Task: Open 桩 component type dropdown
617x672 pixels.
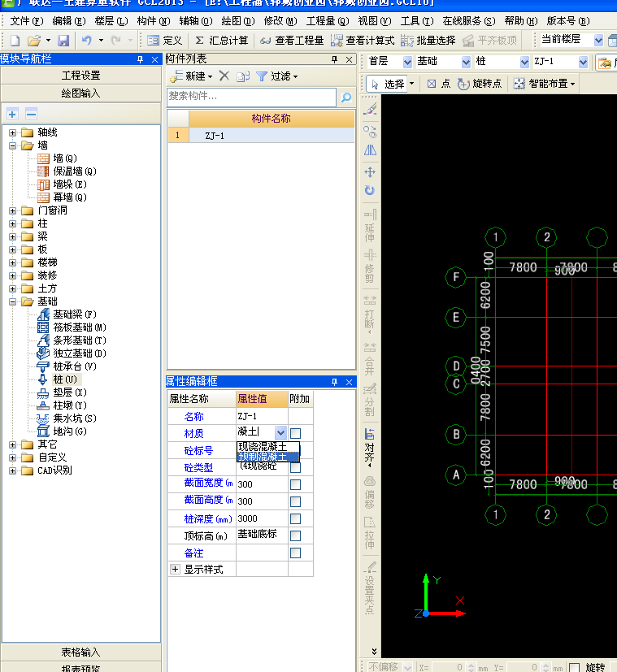Action: [x=524, y=62]
